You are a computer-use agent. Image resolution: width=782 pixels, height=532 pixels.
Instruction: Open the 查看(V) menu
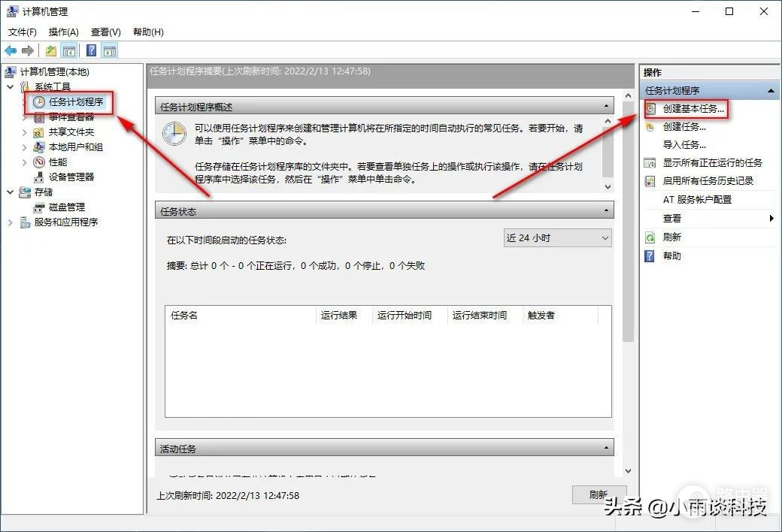coord(106,32)
